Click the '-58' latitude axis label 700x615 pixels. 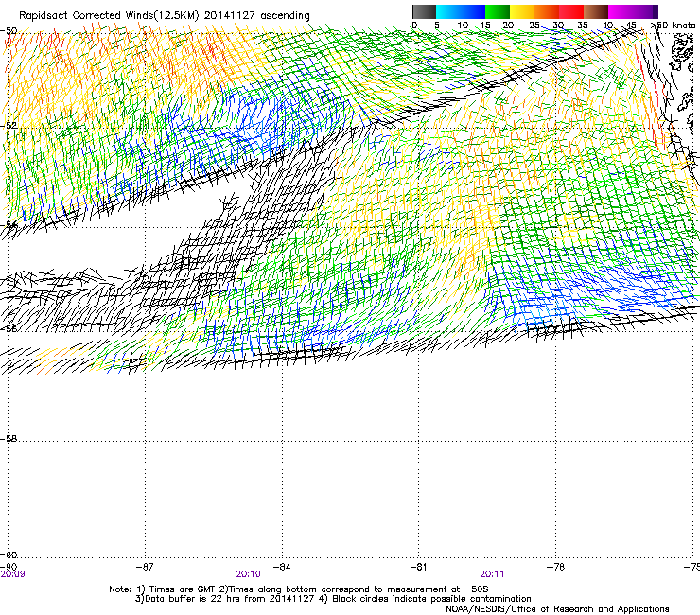[x=9, y=439]
